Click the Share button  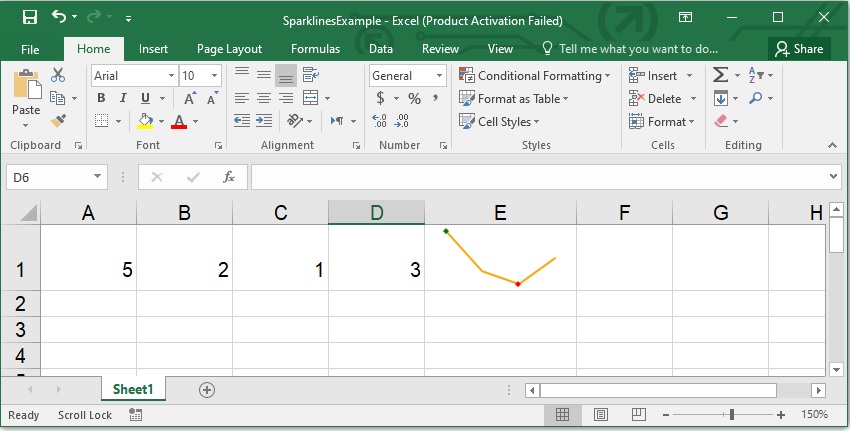(x=798, y=48)
